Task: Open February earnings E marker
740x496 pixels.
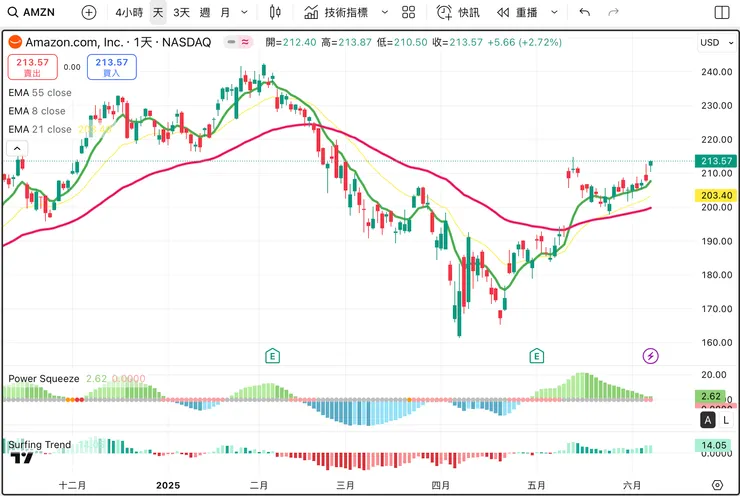Action: click(272, 356)
